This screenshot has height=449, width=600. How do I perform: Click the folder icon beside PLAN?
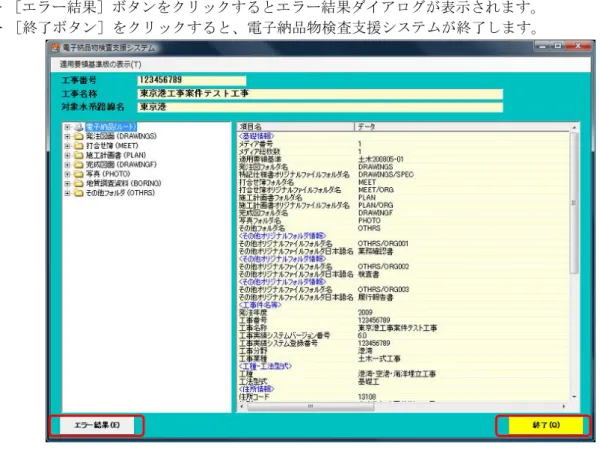pyautogui.click(x=78, y=155)
